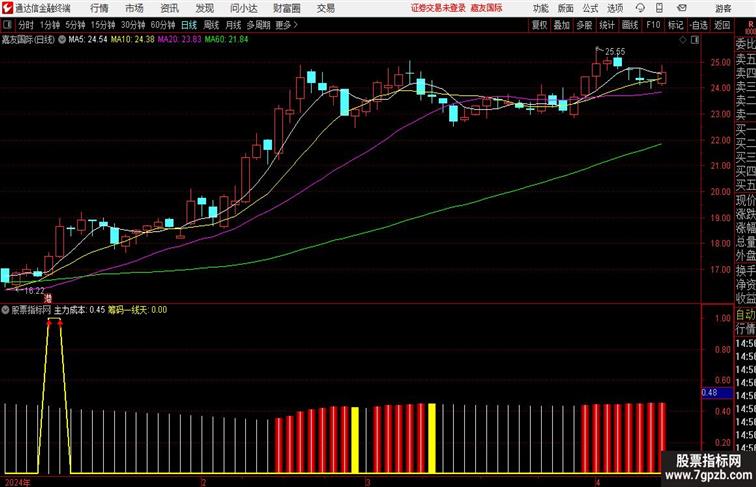This screenshot has height=487, width=756.
Task: Click the 叠加 overlay toolbar button
Action: click(562, 25)
